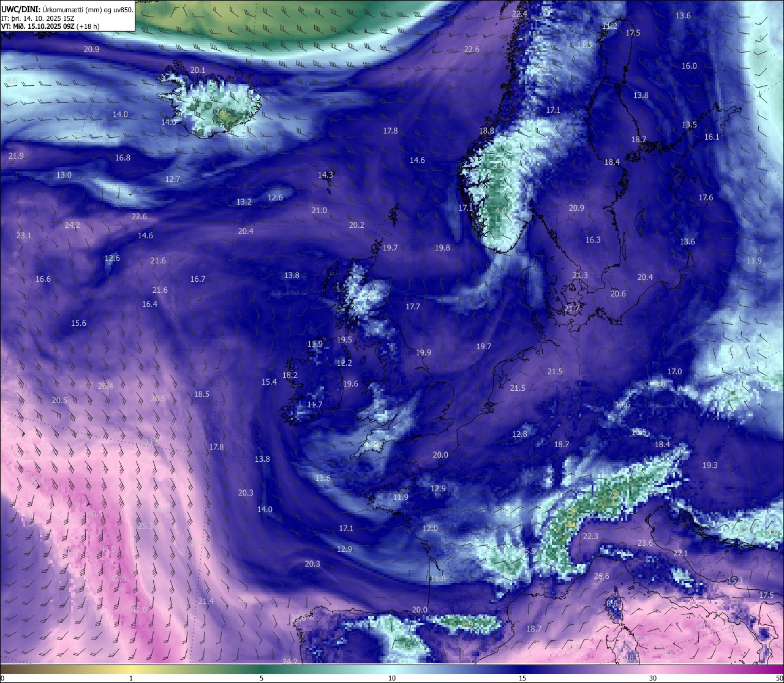
Task: Click the 21.0 value label
Action: (x=319, y=210)
